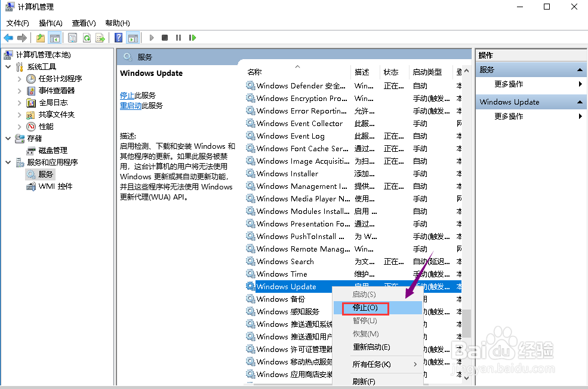Click the Up one level folder icon
588x389 pixels.
coord(41,38)
